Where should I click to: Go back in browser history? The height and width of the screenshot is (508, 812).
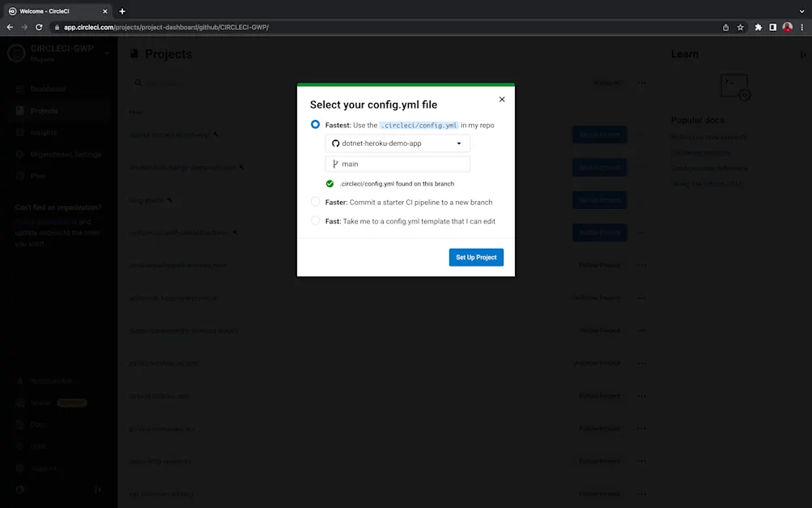(10, 27)
